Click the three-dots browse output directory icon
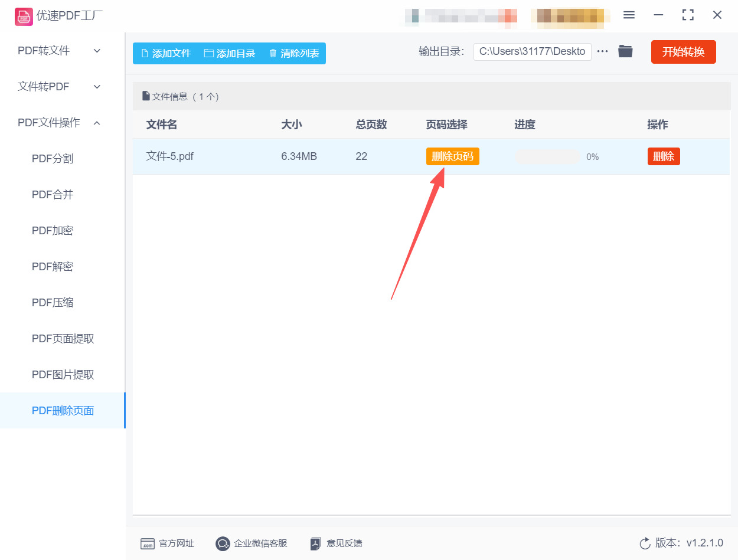 pos(602,51)
